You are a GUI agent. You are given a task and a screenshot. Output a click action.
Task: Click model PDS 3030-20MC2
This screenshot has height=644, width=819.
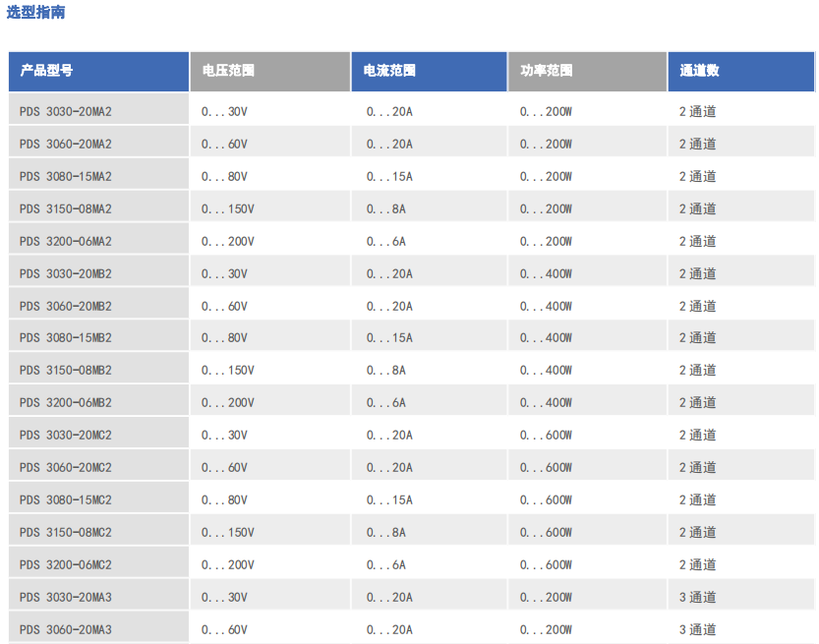[x=66, y=436]
